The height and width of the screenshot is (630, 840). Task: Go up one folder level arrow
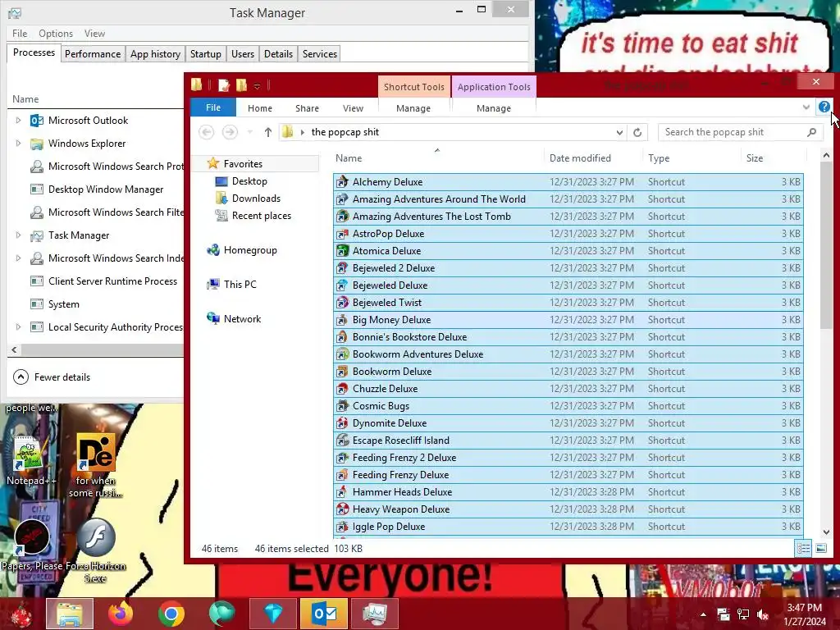[268, 132]
